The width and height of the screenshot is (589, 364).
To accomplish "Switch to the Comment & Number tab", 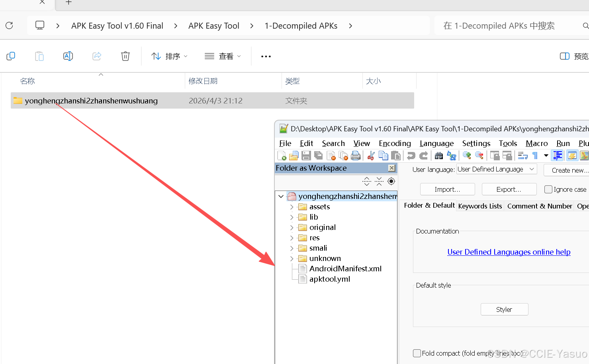I will coord(540,206).
